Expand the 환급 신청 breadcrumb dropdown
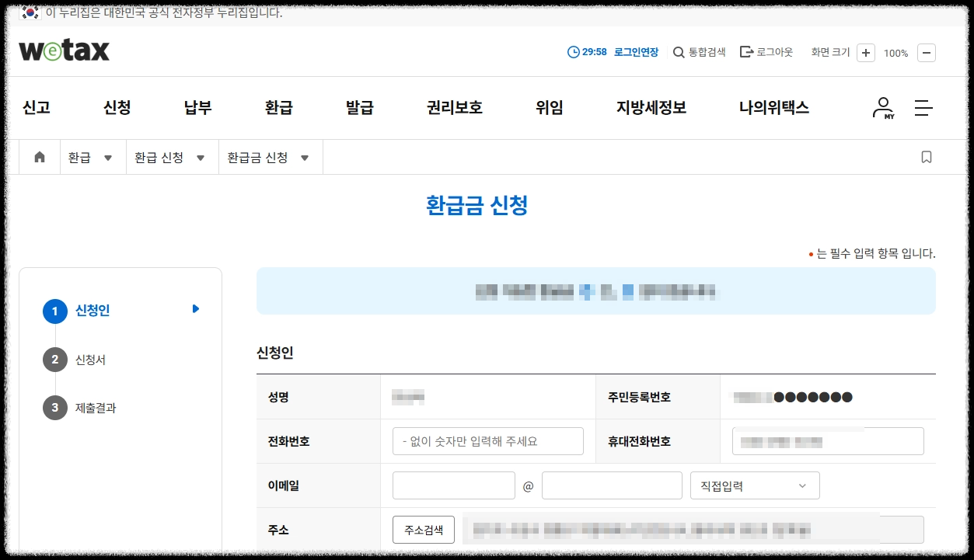The image size is (974, 560). tap(201, 157)
